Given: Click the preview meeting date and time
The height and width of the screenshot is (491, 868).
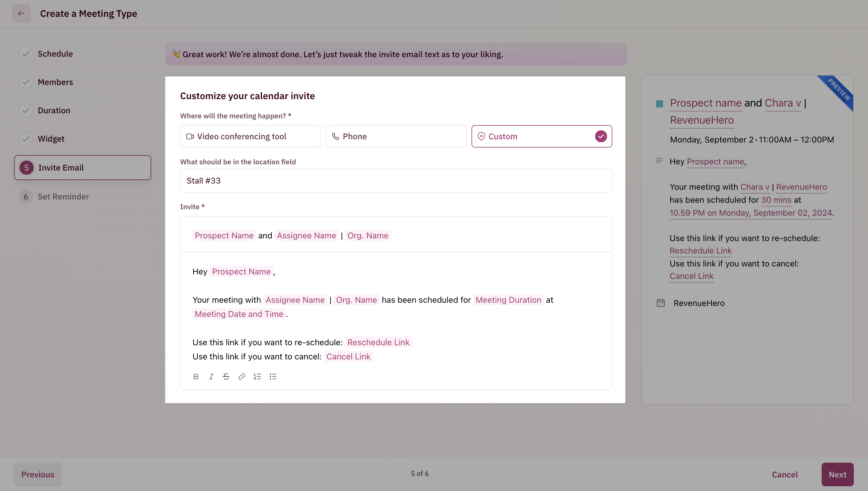Looking at the screenshot, I should [750, 213].
